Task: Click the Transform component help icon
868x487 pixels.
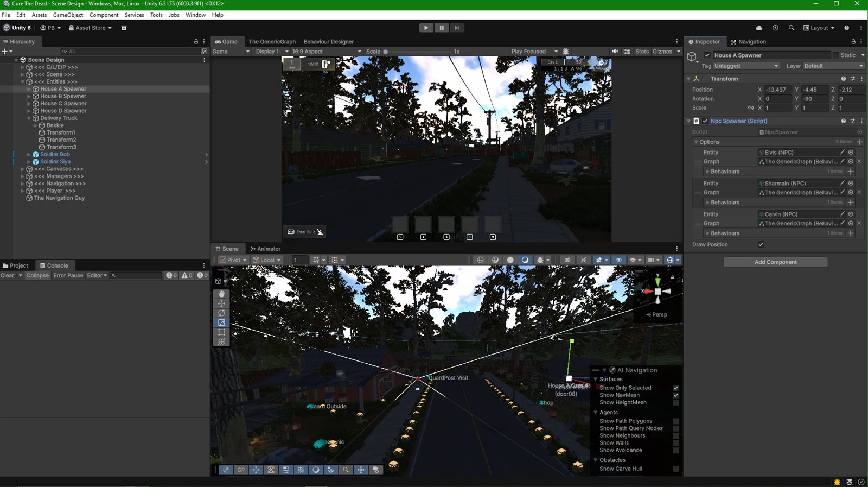Action: pos(843,79)
